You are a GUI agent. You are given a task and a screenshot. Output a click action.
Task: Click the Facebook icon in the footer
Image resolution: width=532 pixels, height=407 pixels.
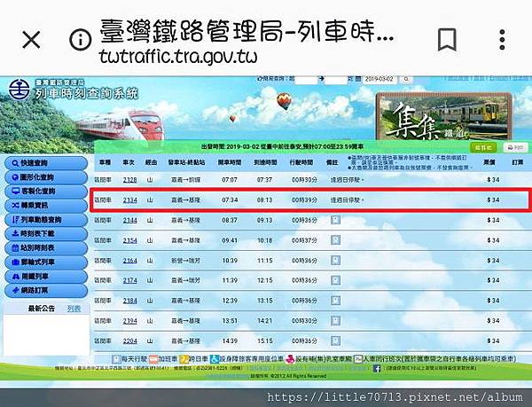click(x=377, y=368)
